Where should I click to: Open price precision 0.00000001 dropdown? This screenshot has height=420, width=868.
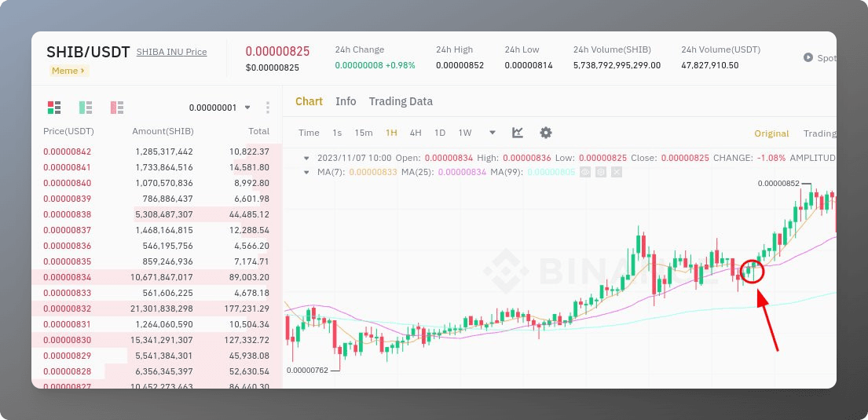(x=219, y=108)
